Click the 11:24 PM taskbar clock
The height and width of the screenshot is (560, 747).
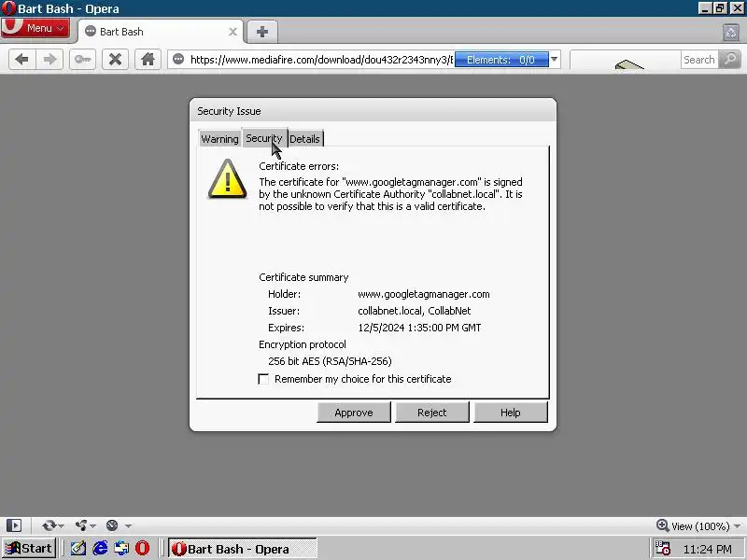(708, 549)
